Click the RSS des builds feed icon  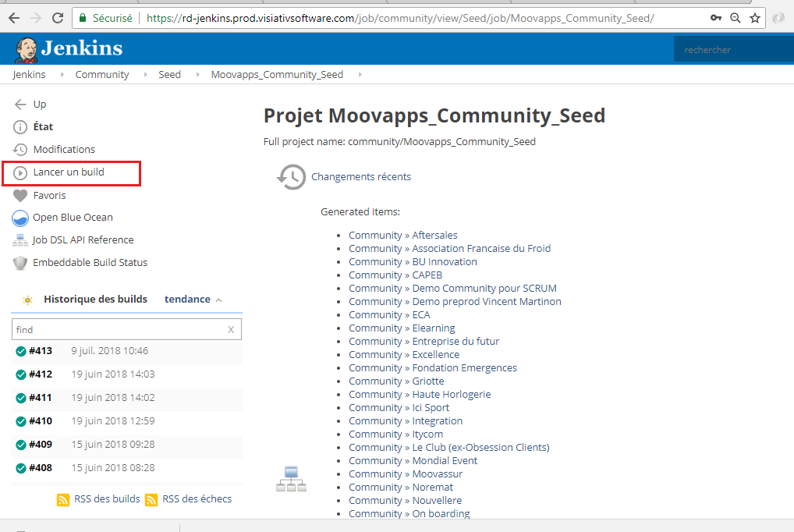(63, 500)
